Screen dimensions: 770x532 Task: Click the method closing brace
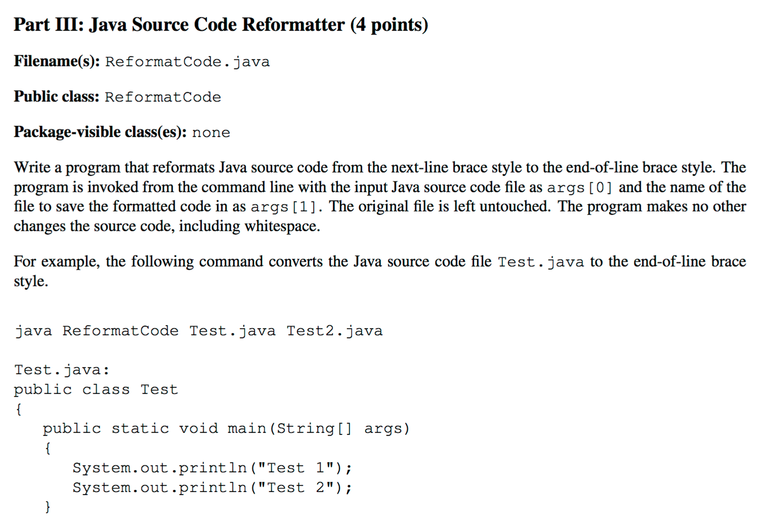47,507
